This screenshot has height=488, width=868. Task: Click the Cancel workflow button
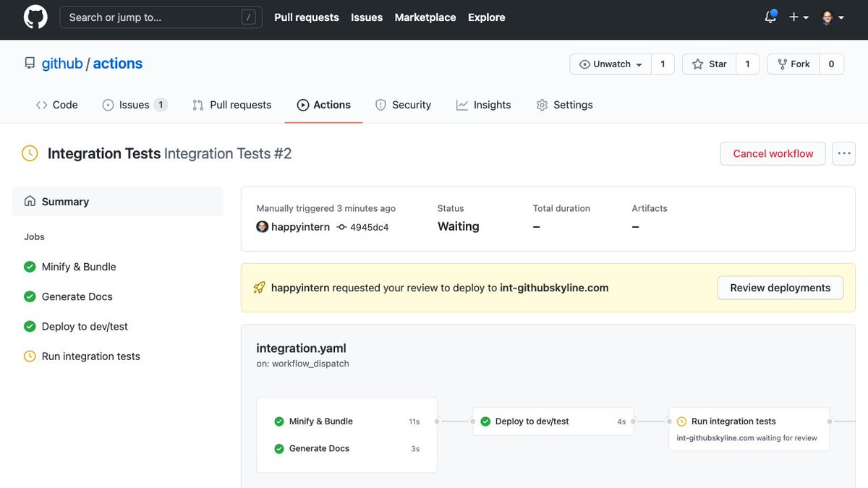[x=773, y=153]
